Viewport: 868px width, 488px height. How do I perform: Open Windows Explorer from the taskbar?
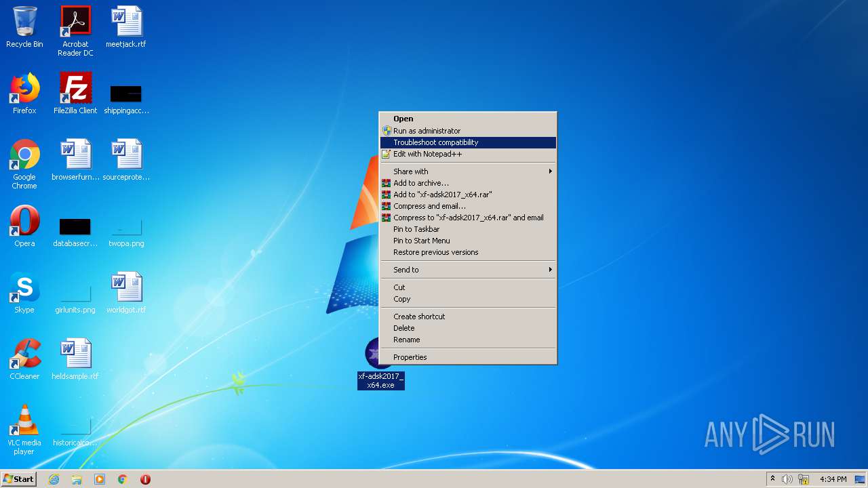tap(77, 479)
